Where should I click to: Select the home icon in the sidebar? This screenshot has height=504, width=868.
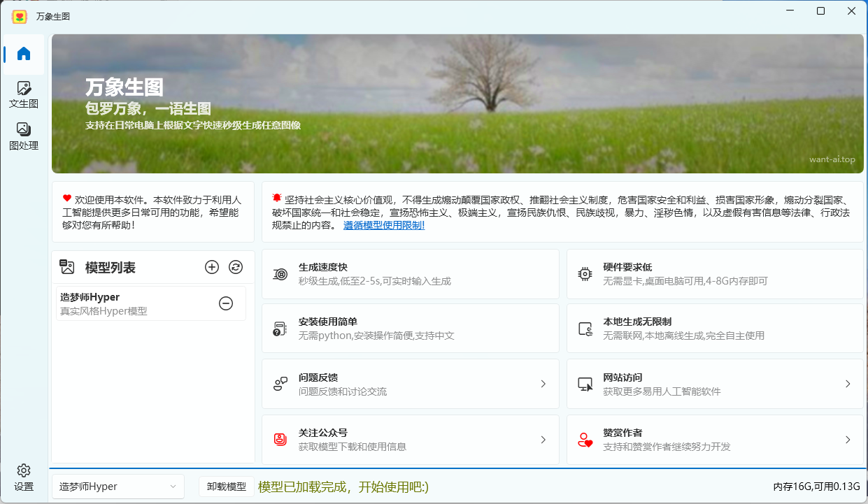[x=23, y=53]
